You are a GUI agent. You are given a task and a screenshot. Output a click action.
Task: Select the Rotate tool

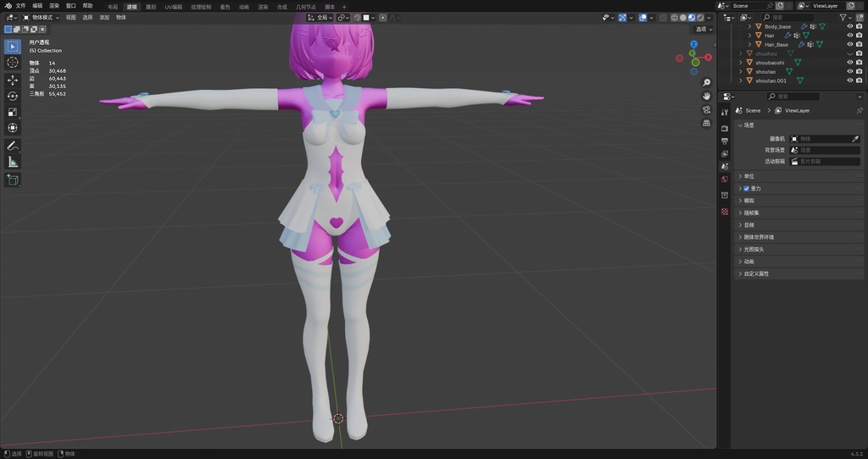click(x=12, y=97)
